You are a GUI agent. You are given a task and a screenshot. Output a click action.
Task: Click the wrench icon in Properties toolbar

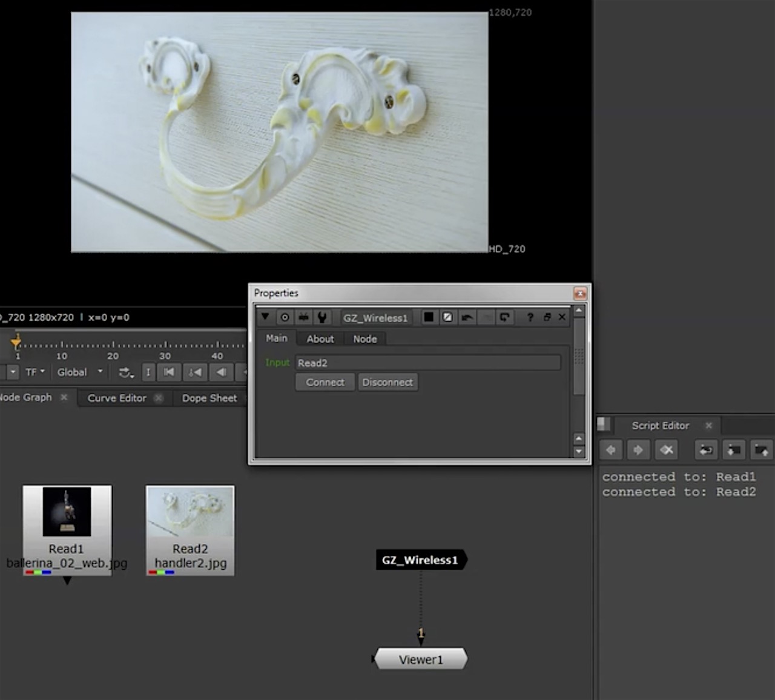[322, 317]
